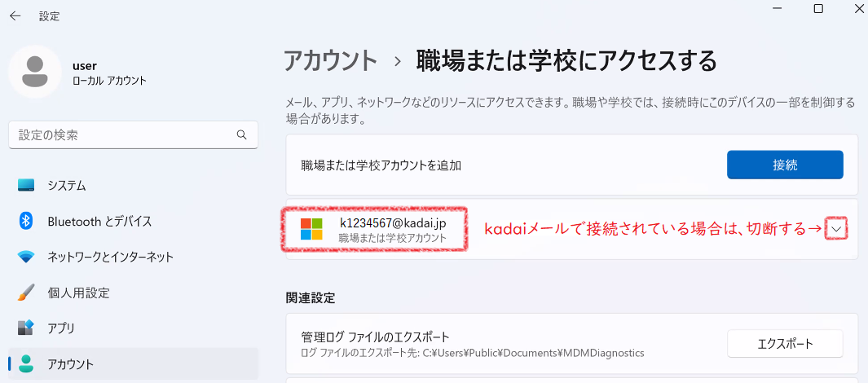The width and height of the screenshot is (868, 383).
Task: Click the network Wi-Fi icon
Action: click(x=26, y=257)
